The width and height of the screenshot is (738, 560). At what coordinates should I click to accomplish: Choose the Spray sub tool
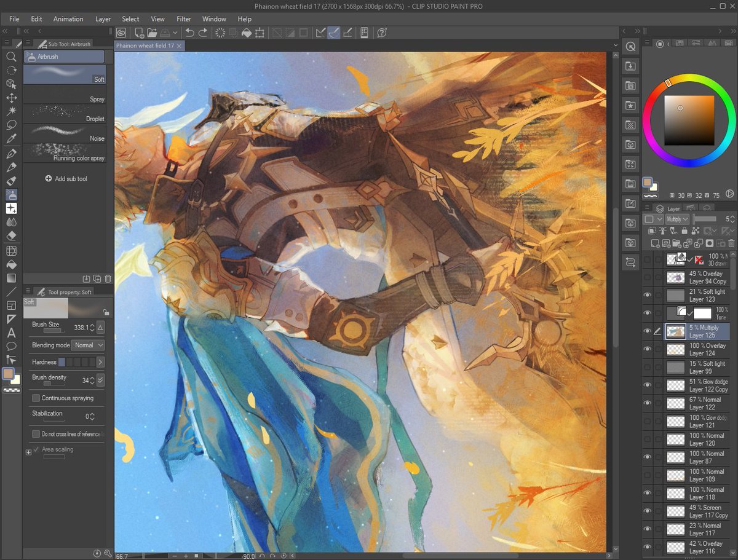65,94
